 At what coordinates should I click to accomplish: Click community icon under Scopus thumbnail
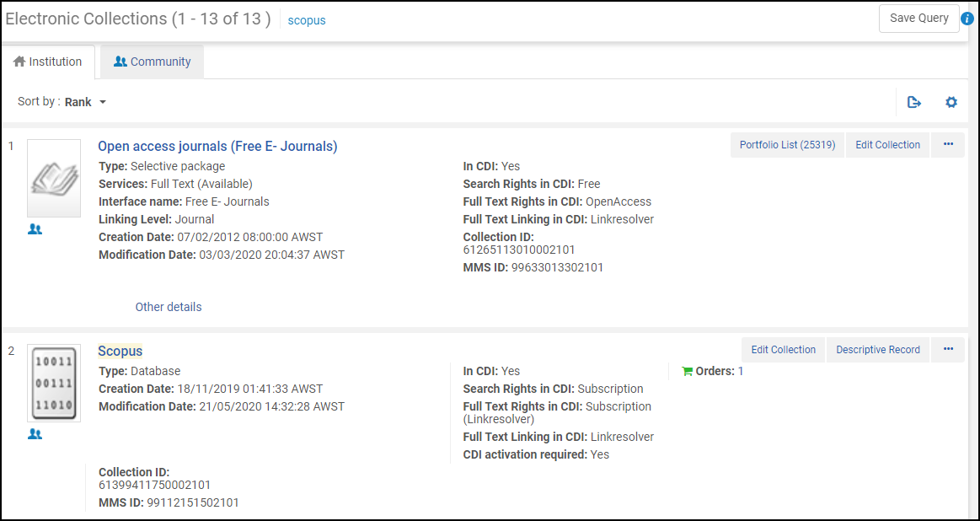35,433
